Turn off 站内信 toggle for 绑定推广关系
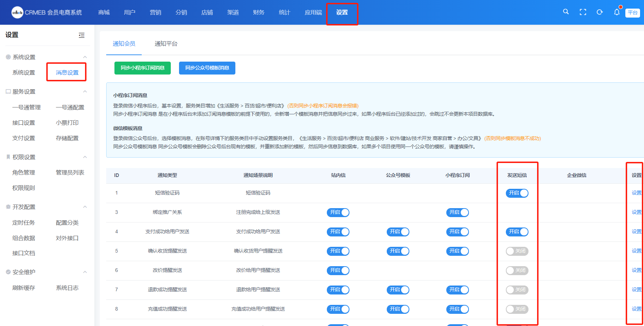This screenshot has width=644, height=326. (338, 212)
